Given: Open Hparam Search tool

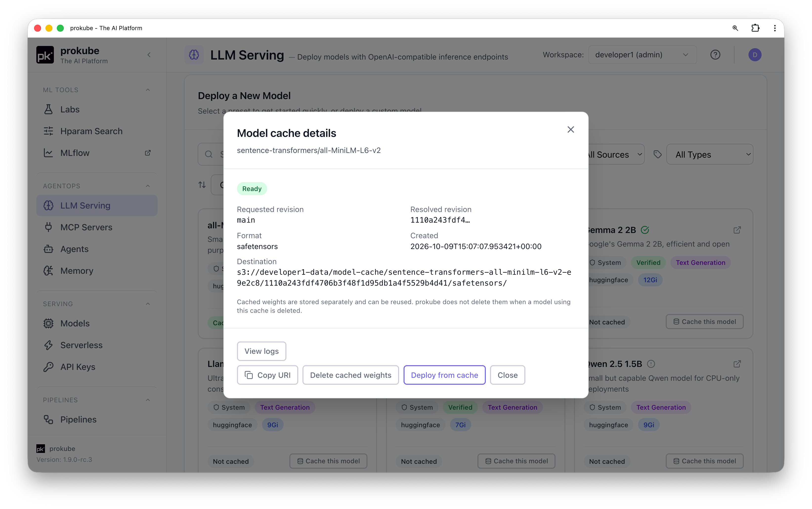Looking at the screenshot, I should (x=97, y=131).
